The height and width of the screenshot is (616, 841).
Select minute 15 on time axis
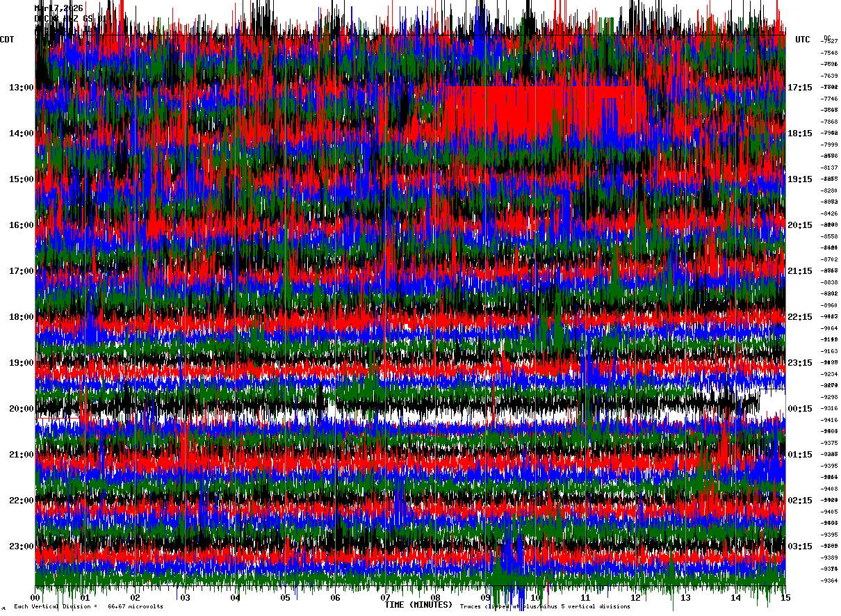[x=785, y=597]
